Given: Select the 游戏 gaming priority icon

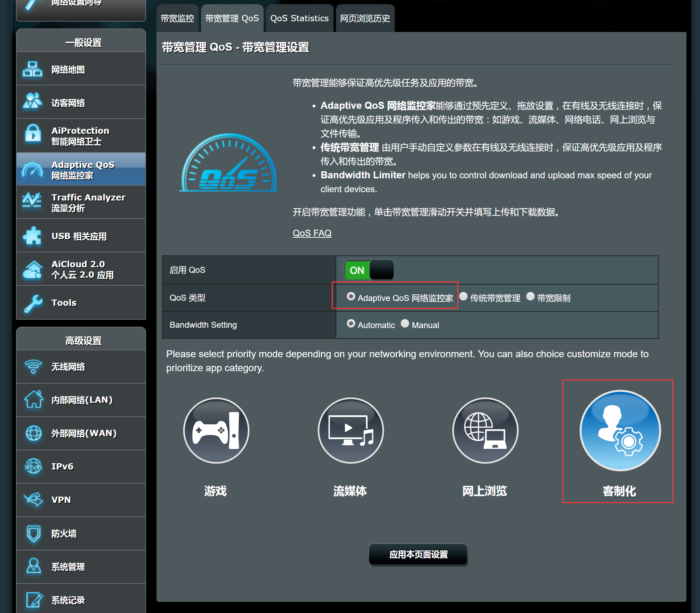Looking at the screenshot, I should (x=216, y=430).
